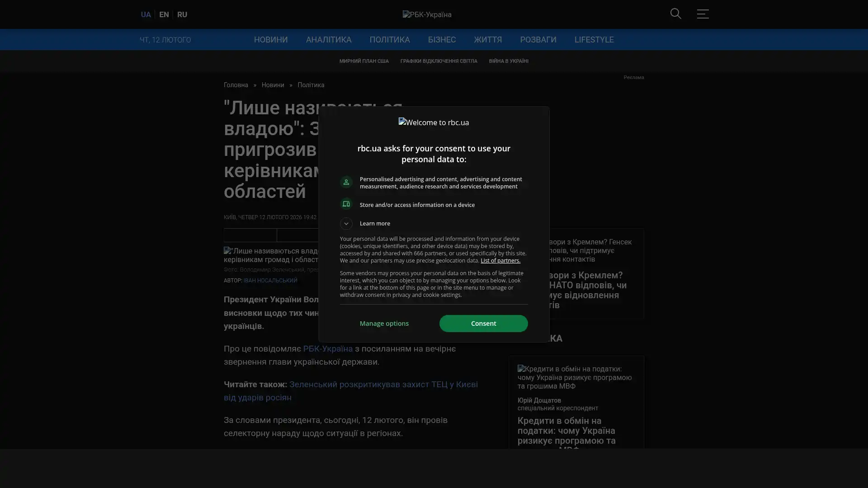This screenshot has width=868, height=488.
Task: Open the РОЗВАГИ menu section
Action: [538, 40]
